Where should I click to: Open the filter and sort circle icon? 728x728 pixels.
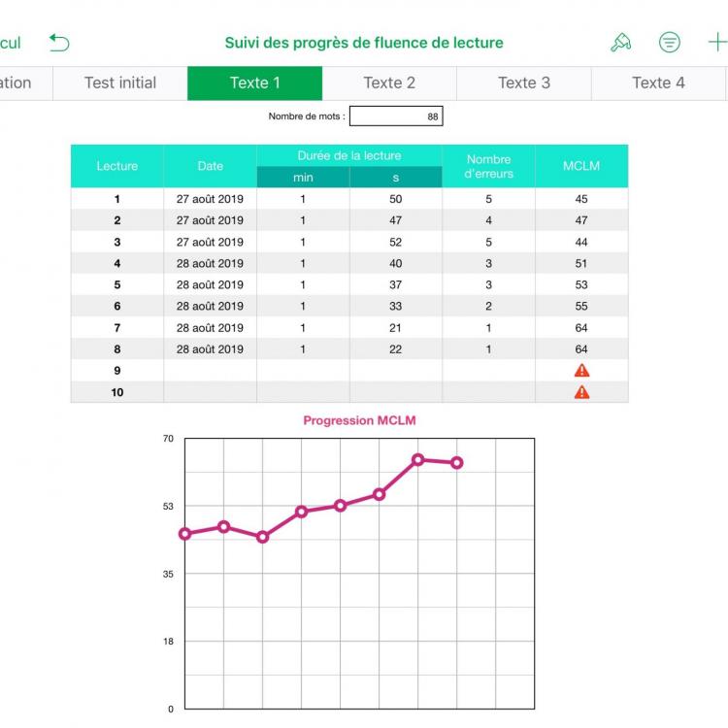(x=670, y=43)
